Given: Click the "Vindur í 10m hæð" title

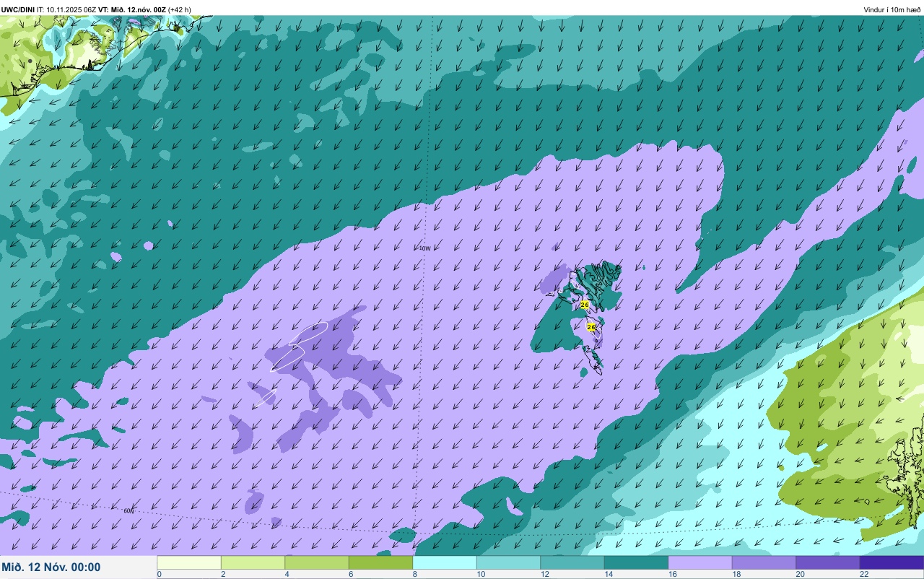Looking at the screenshot, I should [892, 10].
